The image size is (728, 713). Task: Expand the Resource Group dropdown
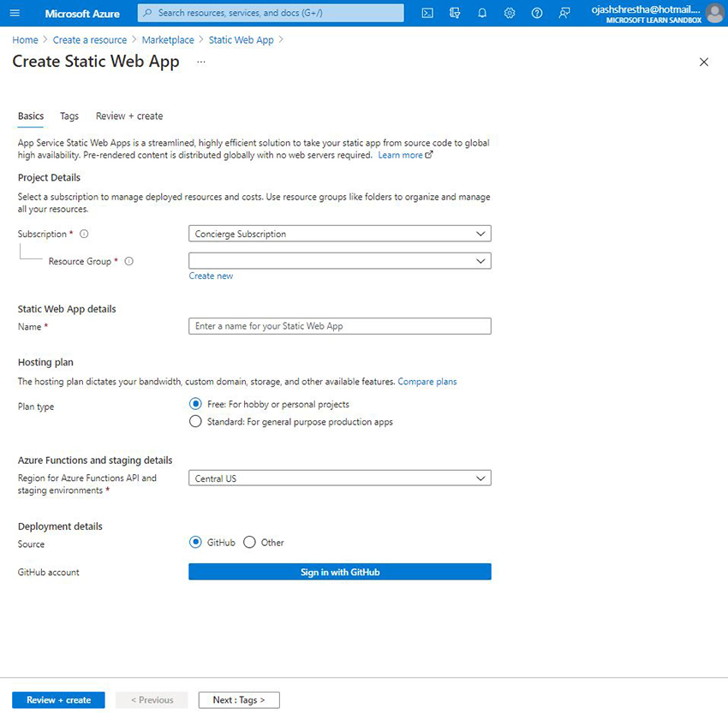[339, 260]
